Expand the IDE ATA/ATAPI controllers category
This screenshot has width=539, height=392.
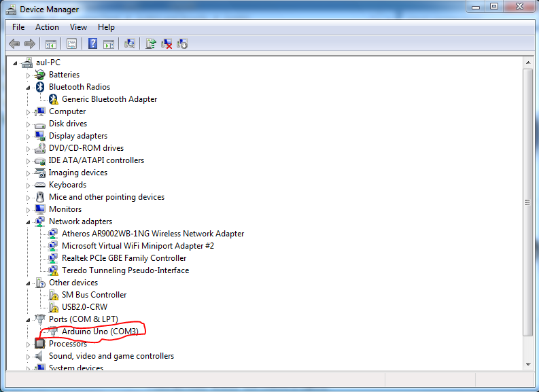[x=28, y=161]
